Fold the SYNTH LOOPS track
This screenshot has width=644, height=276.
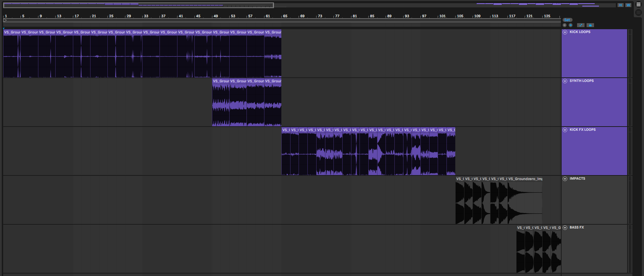(565, 81)
